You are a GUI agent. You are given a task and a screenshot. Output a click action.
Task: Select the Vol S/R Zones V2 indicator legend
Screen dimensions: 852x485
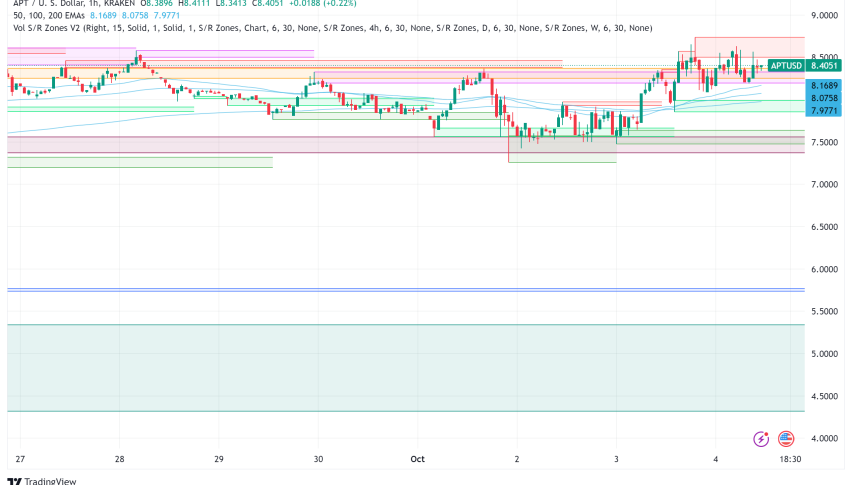[333, 28]
